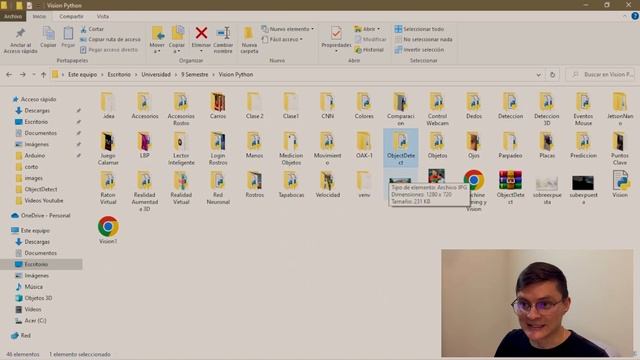Open the Vision1 Chrome file
640x360 pixels.
(x=108, y=230)
